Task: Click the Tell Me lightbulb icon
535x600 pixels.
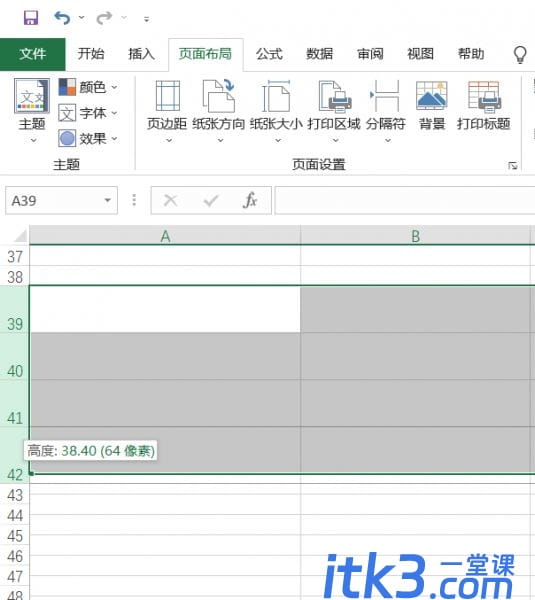Action: pyautogui.click(x=520, y=55)
